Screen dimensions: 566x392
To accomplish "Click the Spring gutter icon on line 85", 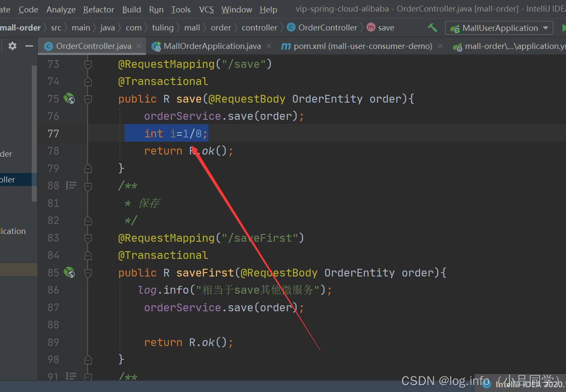I will point(69,273).
